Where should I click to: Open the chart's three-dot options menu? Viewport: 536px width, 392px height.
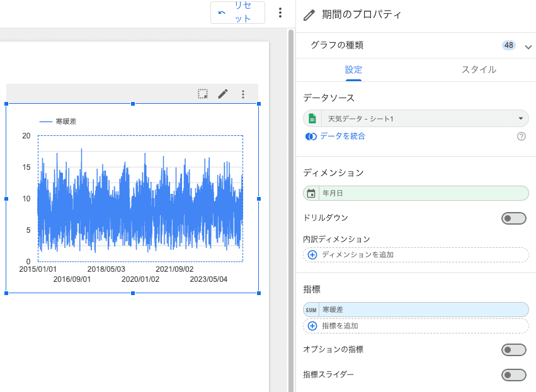(243, 94)
